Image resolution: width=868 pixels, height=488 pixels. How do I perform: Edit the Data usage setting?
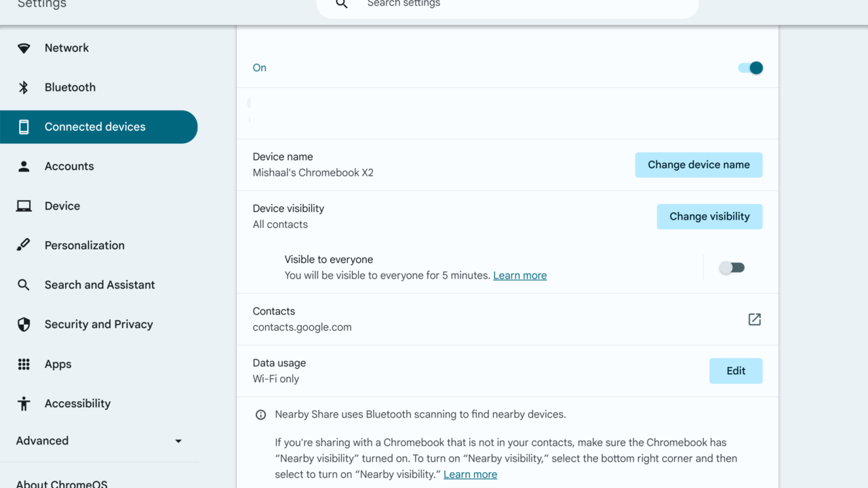point(736,371)
